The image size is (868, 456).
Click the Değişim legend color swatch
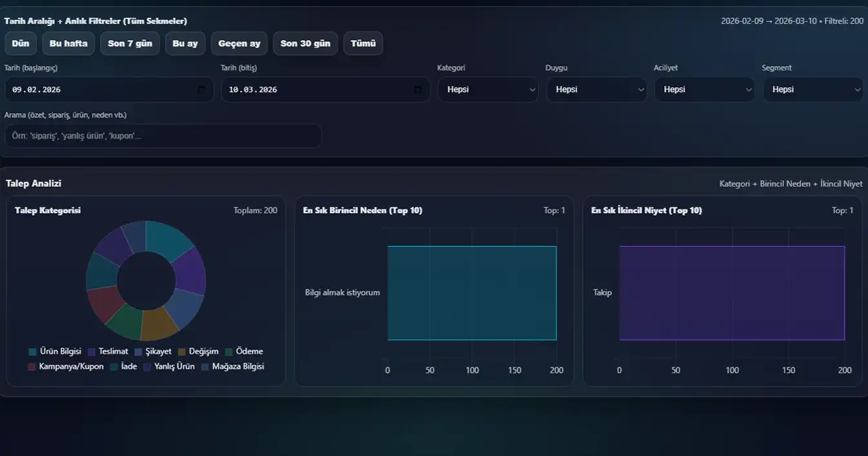click(182, 351)
